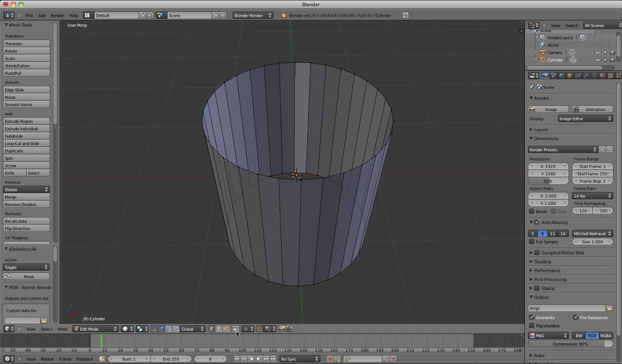Enable Sampled Motion Blur checkbox

pyautogui.click(x=537, y=252)
